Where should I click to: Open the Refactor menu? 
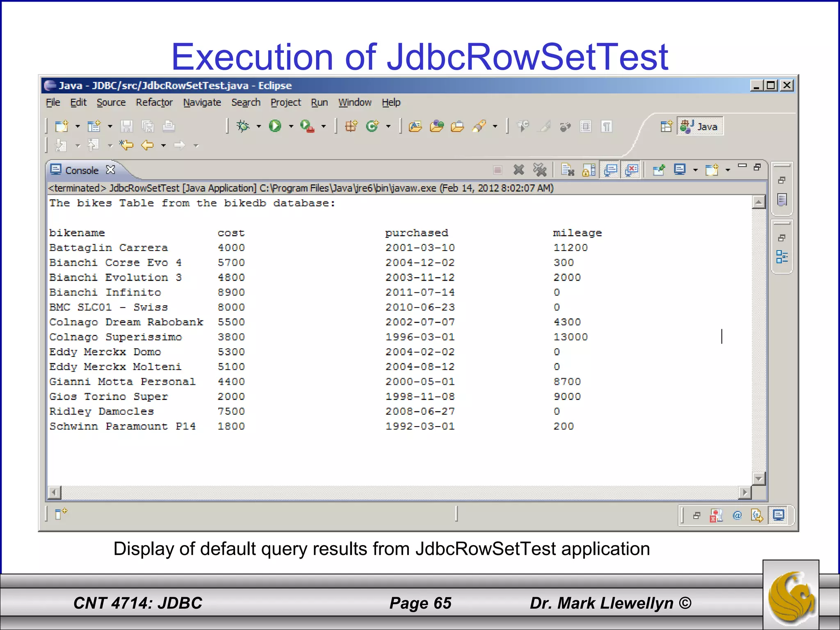tap(154, 103)
